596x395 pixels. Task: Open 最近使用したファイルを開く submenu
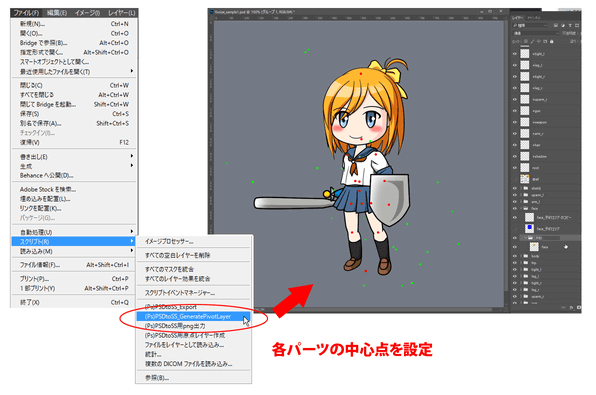pyautogui.click(x=74, y=71)
